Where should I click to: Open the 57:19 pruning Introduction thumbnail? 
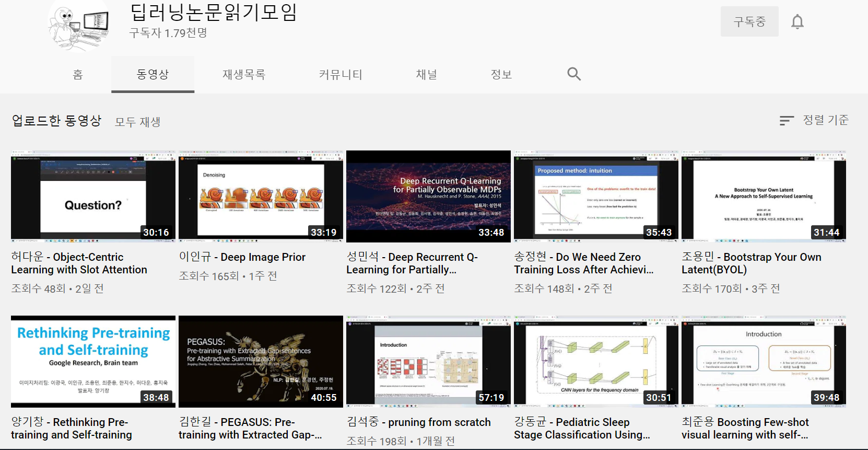point(428,362)
